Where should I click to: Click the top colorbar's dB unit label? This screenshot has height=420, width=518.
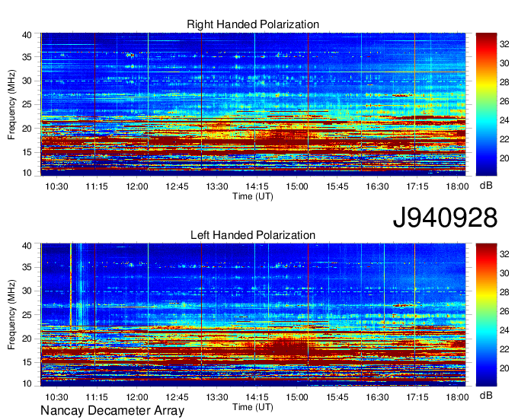[x=486, y=186]
